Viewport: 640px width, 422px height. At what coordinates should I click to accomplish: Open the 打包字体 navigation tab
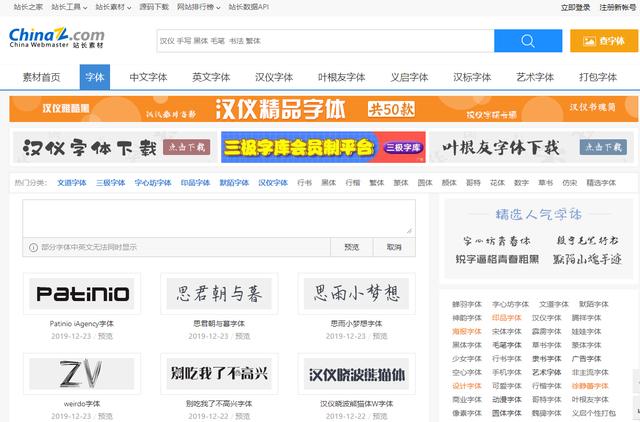point(598,77)
